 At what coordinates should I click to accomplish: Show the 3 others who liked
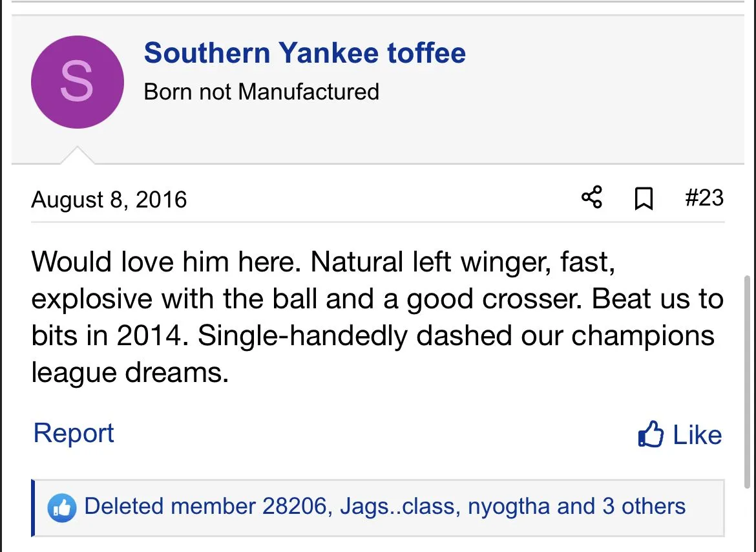(x=644, y=506)
